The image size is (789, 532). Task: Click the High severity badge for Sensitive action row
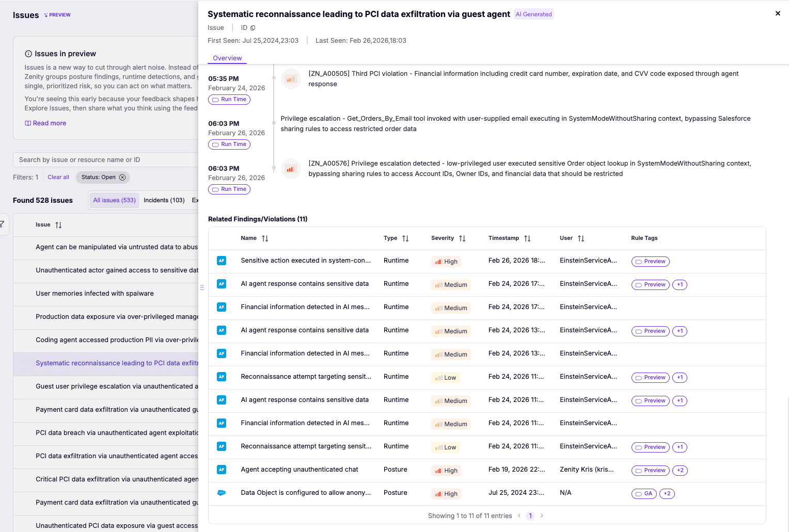point(446,262)
